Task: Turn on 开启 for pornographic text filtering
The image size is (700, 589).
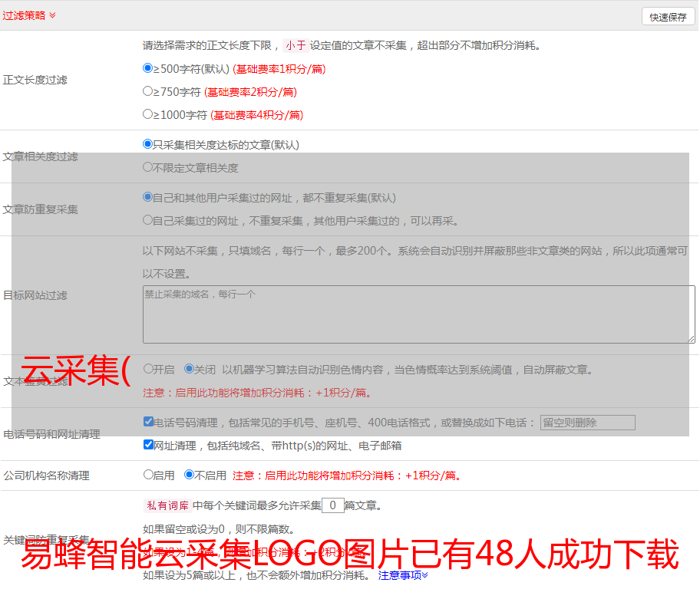Action: click(148, 369)
